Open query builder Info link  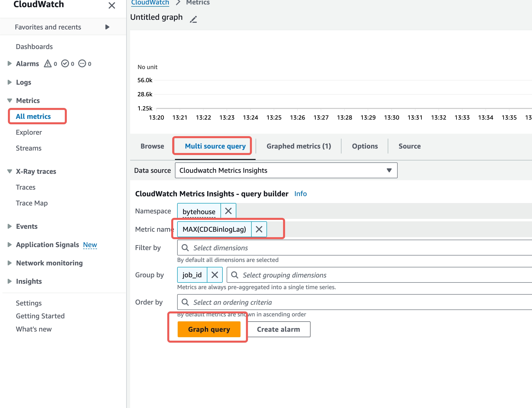click(300, 194)
